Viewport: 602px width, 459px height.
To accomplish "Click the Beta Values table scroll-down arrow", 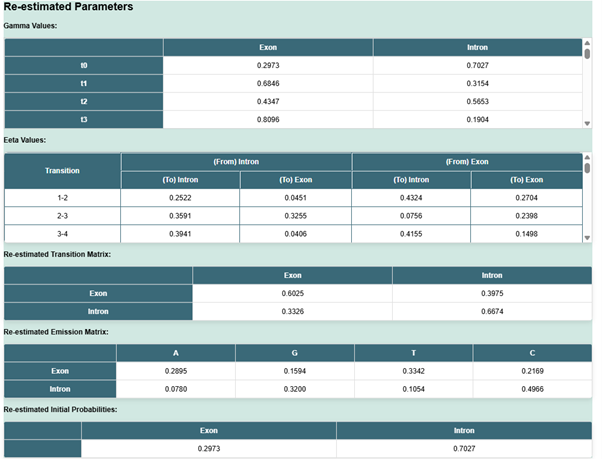I will (x=587, y=238).
